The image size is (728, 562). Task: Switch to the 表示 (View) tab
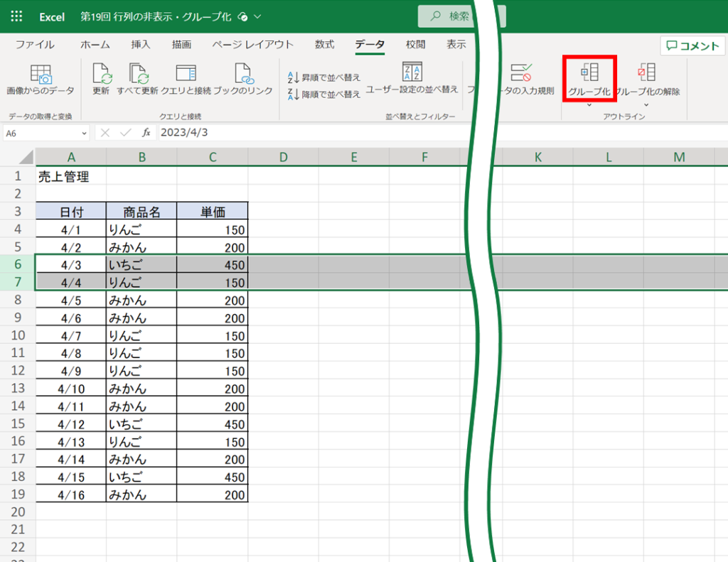pos(456,45)
